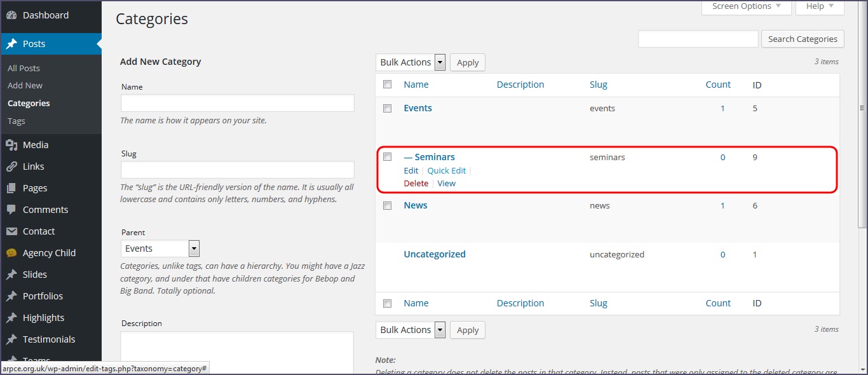The image size is (868, 375).
Task: Click the Media icon in sidebar
Action: pos(11,145)
